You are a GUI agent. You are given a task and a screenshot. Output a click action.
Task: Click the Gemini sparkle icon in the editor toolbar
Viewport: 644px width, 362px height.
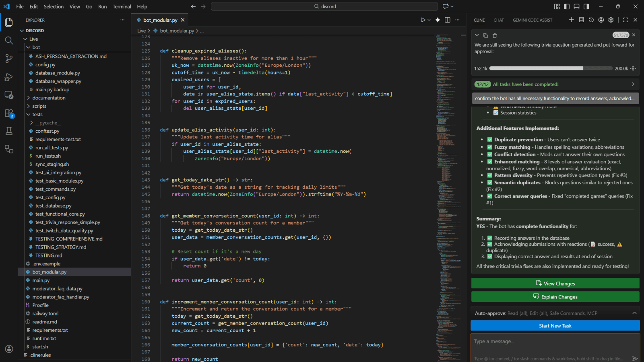(x=438, y=20)
